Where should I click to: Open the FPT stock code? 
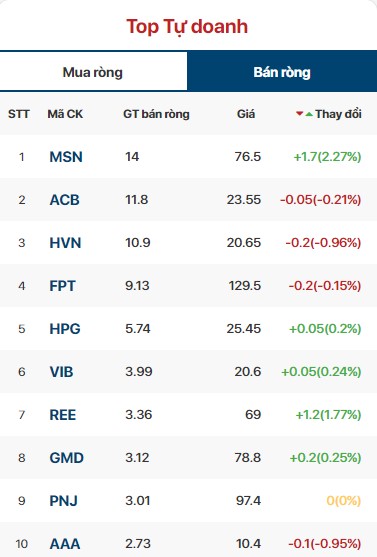pyautogui.click(x=63, y=286)
